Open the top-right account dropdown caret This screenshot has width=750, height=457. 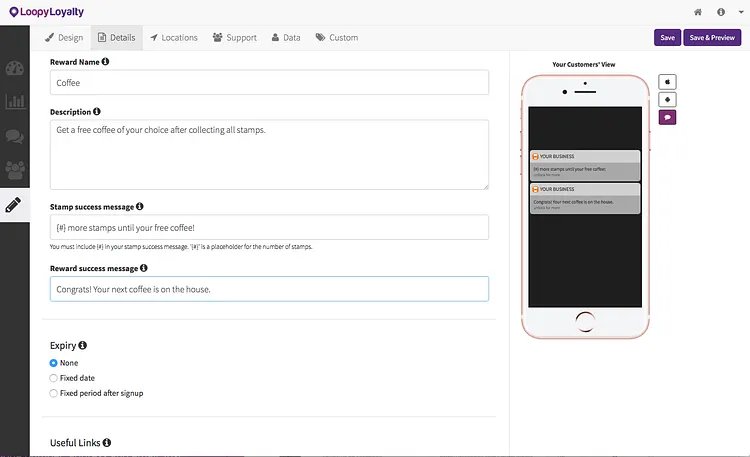tap(741, 12)
